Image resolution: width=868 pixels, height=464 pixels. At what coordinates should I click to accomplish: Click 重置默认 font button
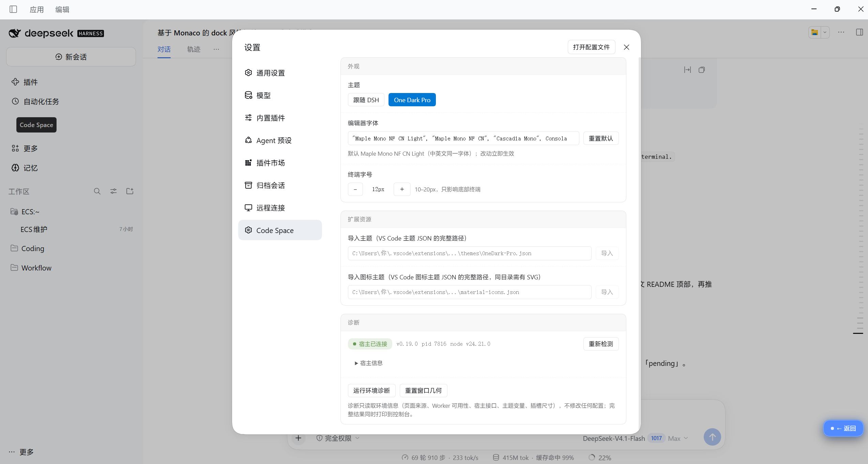pos(601,138)
